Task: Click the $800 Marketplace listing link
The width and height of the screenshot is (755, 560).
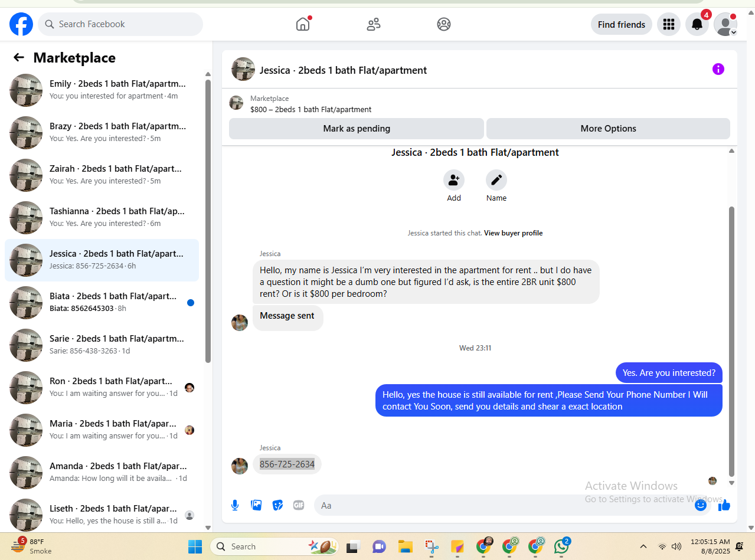Action: (x=311, y=110)
